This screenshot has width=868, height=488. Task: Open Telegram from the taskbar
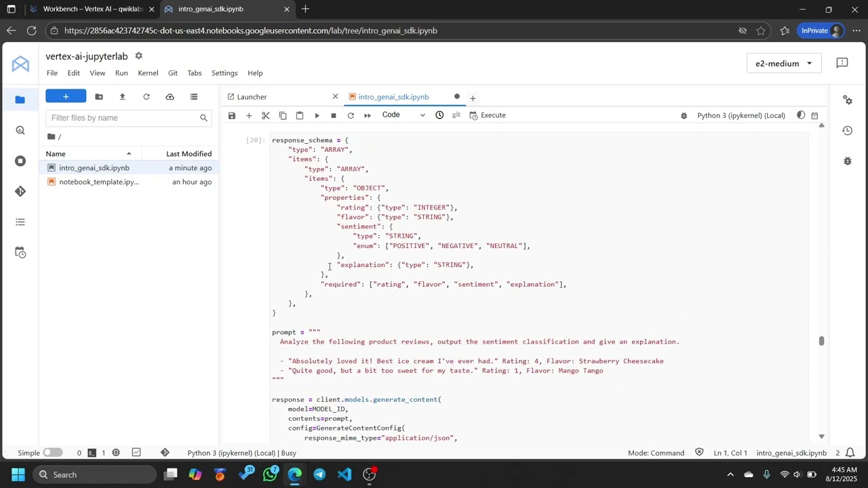[x=319, y=474]
